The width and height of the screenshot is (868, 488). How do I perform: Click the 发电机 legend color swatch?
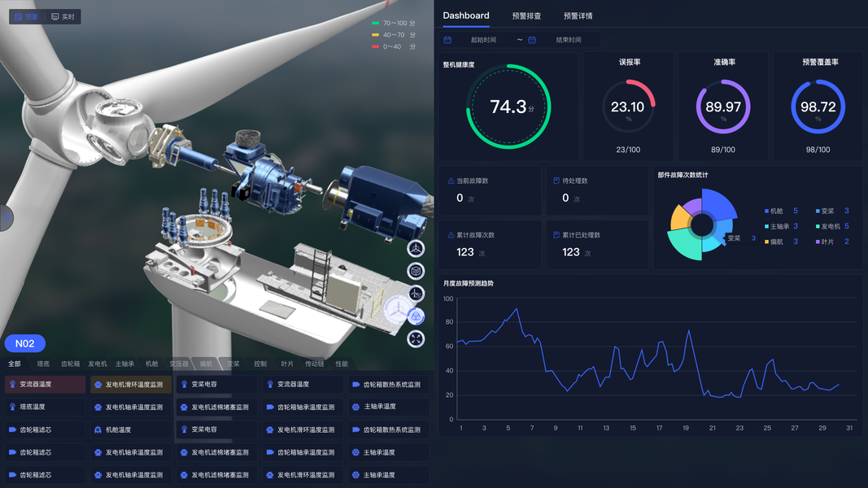coord(818,226)
